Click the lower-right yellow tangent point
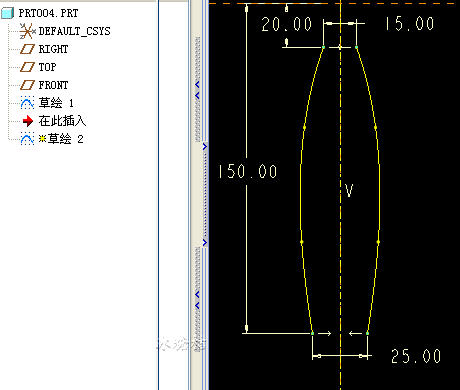The width and height of the screenshot is (460, 390). (x=378, y=242)
